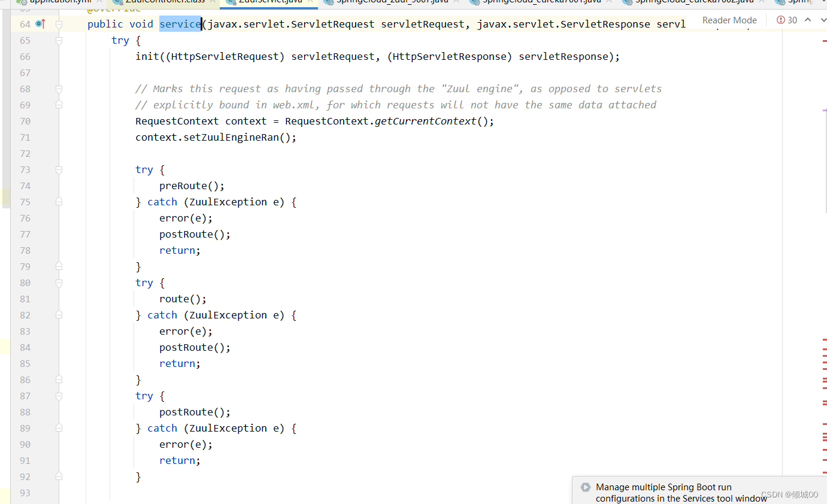
Task: Fold the catch block at line 89
Action: [59, 428]
